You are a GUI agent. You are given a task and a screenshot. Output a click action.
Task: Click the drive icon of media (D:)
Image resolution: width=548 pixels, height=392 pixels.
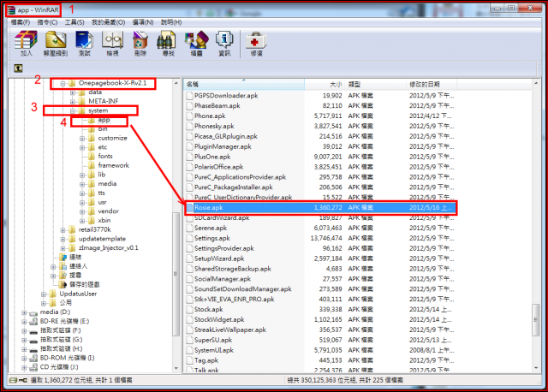[33, 312]
